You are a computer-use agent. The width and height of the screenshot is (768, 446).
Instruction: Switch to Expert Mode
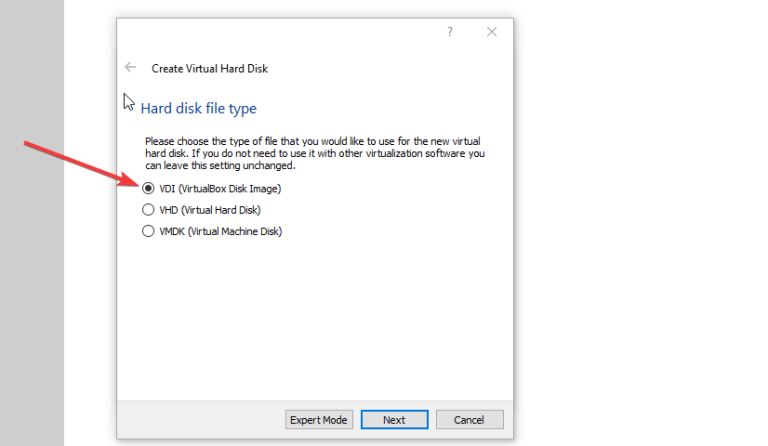(319, 420)
